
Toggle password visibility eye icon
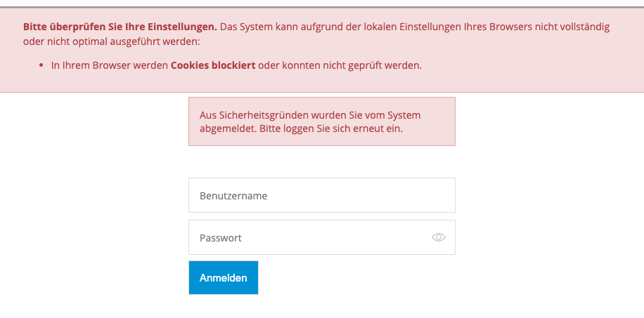pos(439,237)
